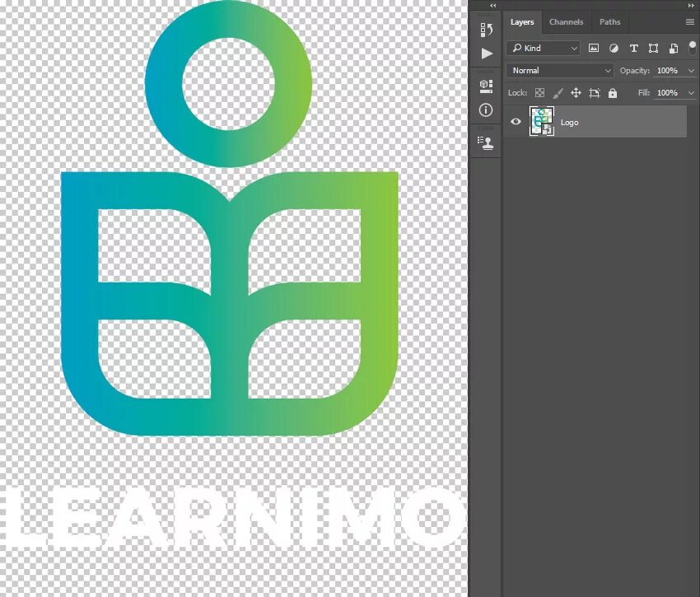700x597 pixels.
Task: Expand the Opacity slider arrow
Action: click(x=691, y=71)
